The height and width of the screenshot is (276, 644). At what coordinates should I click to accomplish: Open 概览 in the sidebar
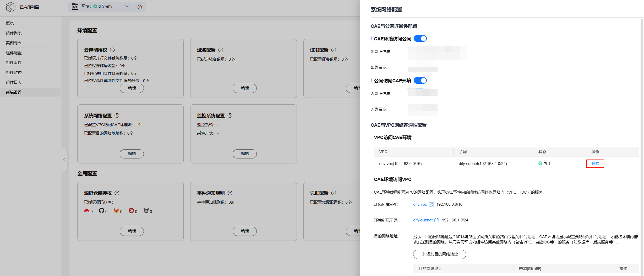[10, 23]
